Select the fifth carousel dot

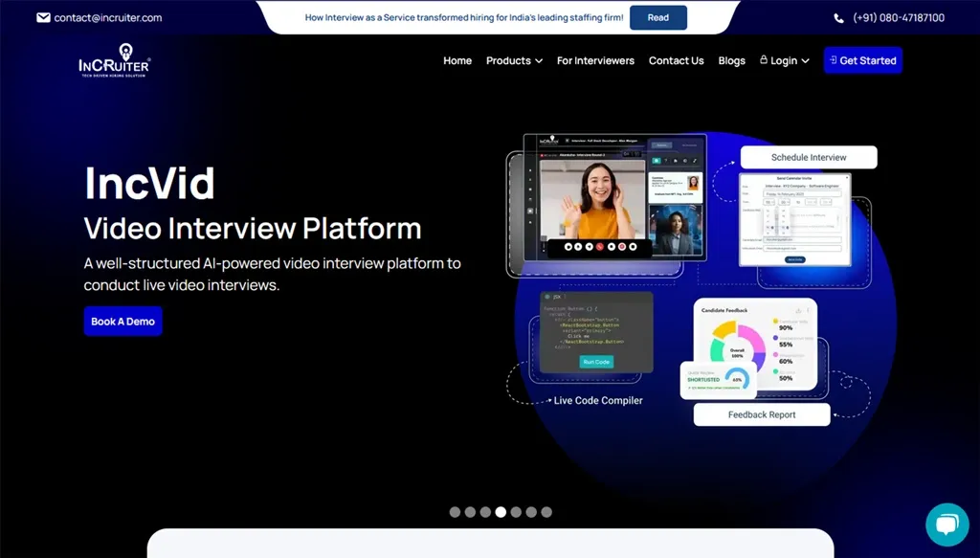(516, 512)
